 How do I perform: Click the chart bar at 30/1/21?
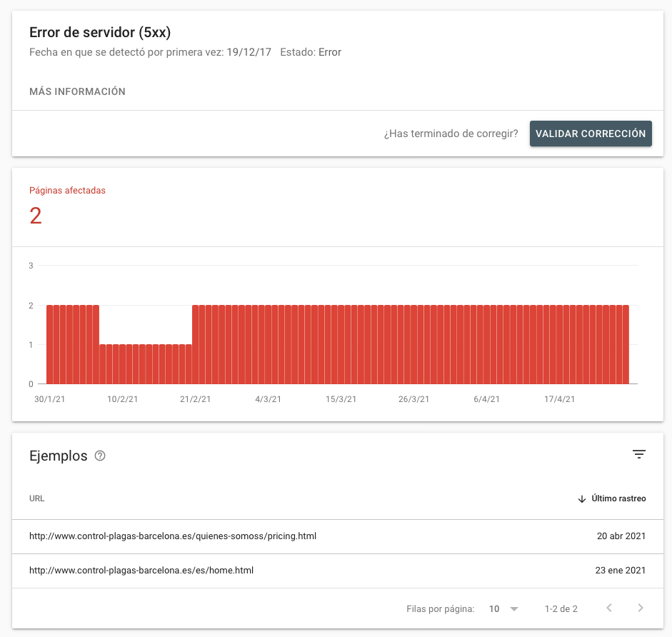[50, 344]
